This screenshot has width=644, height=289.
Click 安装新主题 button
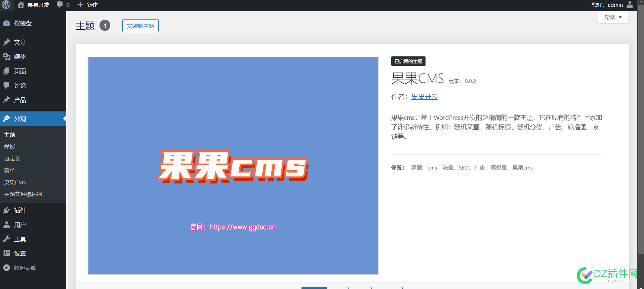click(140, 26)
